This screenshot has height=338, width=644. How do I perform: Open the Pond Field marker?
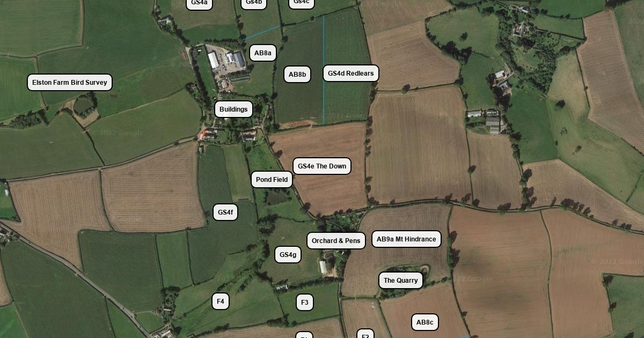(272, 180)
